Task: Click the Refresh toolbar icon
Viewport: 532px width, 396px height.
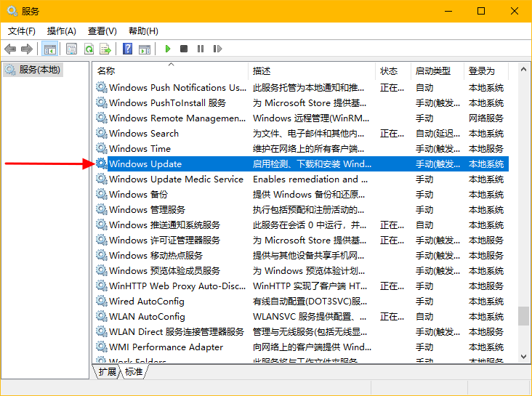Action: [x=89, y=49]
